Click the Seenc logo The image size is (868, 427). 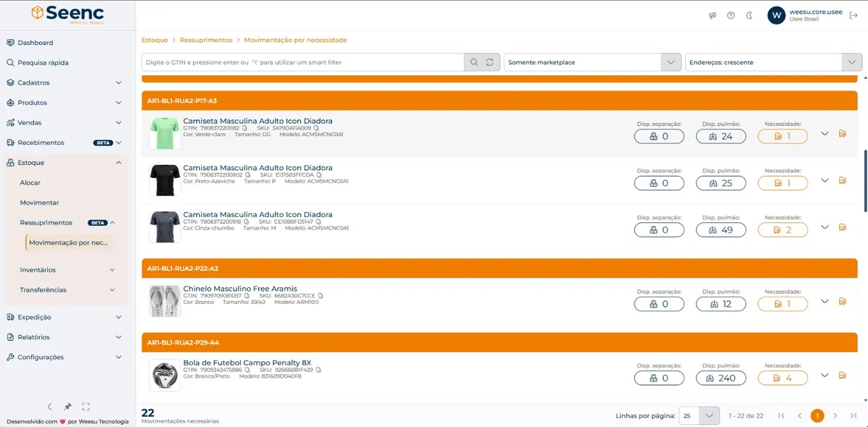point(67,14)
